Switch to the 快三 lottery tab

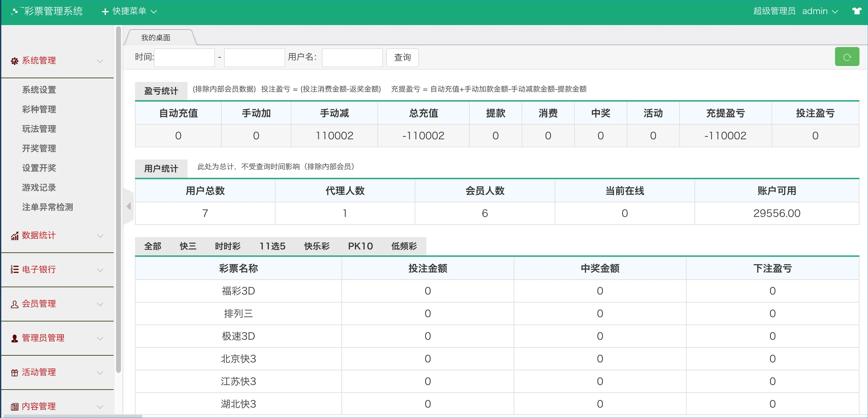pyautogui.click(x=188, y=246)
